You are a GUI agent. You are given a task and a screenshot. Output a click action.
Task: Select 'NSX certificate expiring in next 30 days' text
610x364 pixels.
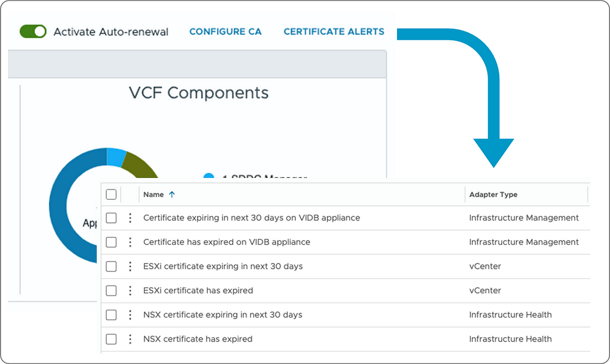click(x=223, y=315)
